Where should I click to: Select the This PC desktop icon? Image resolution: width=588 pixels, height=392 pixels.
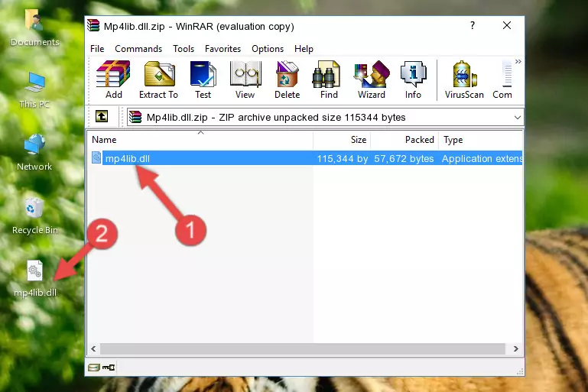[35, 90]
